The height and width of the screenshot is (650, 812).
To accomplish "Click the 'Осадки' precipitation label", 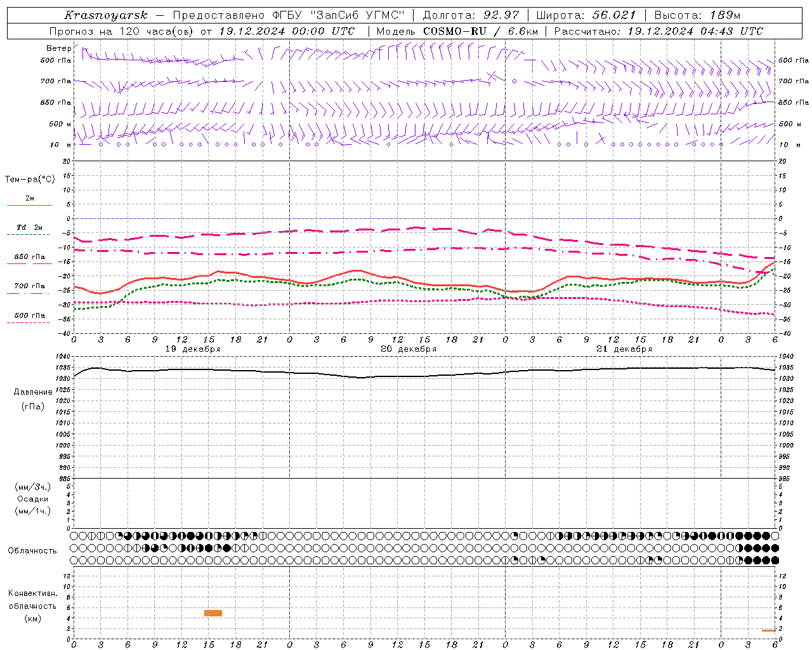I will point(33,499).
